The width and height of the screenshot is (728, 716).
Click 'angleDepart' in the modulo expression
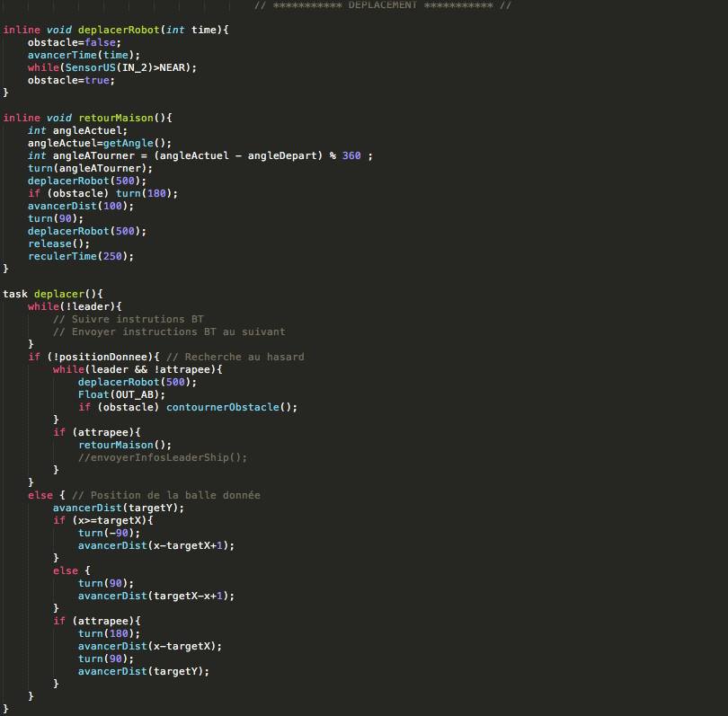[x=282, y=155]
